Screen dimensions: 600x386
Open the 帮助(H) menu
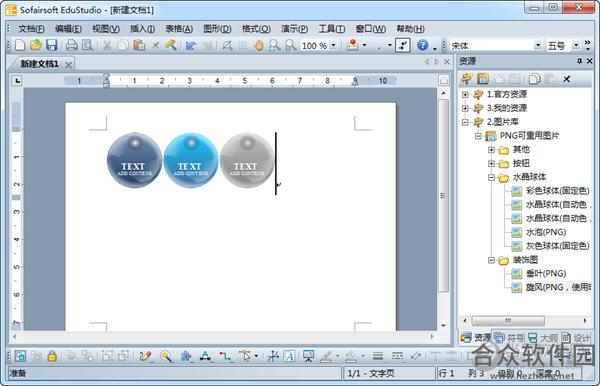(x=411, y=29)
